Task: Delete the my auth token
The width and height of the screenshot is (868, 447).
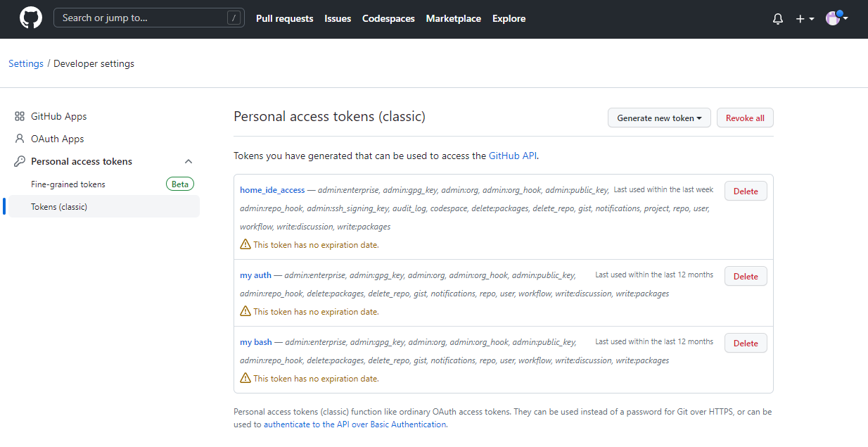Action: 746,276
